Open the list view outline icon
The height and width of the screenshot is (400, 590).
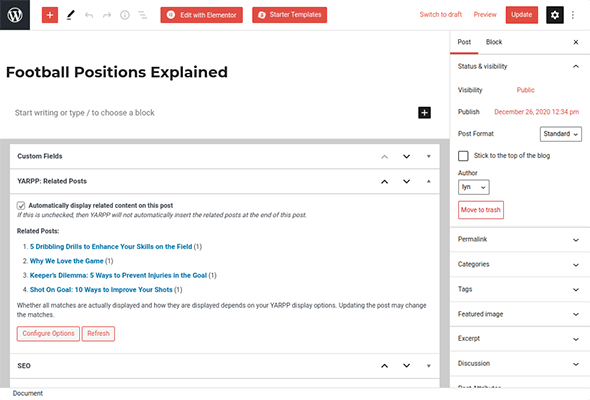coord(143,15)
